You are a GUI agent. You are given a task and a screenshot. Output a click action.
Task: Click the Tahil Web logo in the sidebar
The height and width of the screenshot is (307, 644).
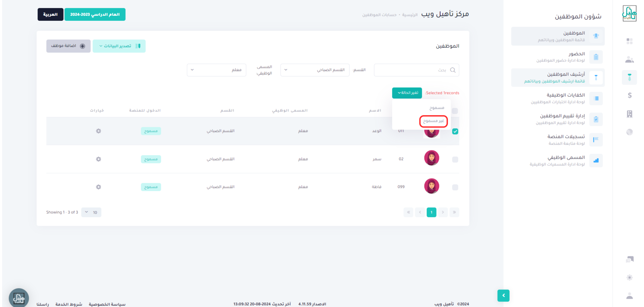coord(629,14)
